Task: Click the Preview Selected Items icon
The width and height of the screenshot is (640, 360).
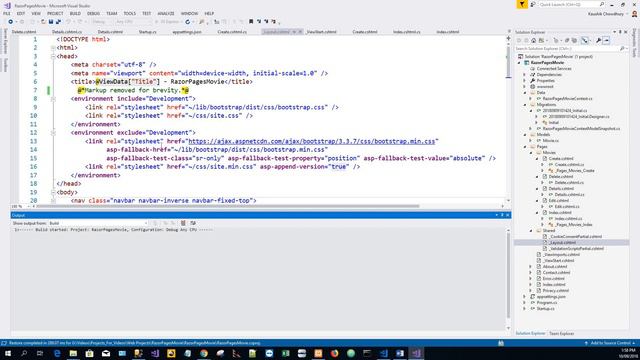Action: [607, 40]
